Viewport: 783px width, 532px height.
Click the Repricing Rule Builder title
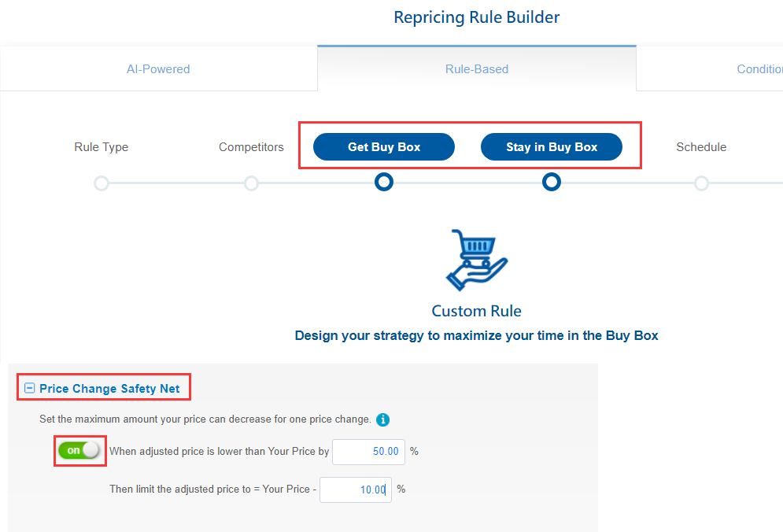pyautogui.click(x=477, y=17)
